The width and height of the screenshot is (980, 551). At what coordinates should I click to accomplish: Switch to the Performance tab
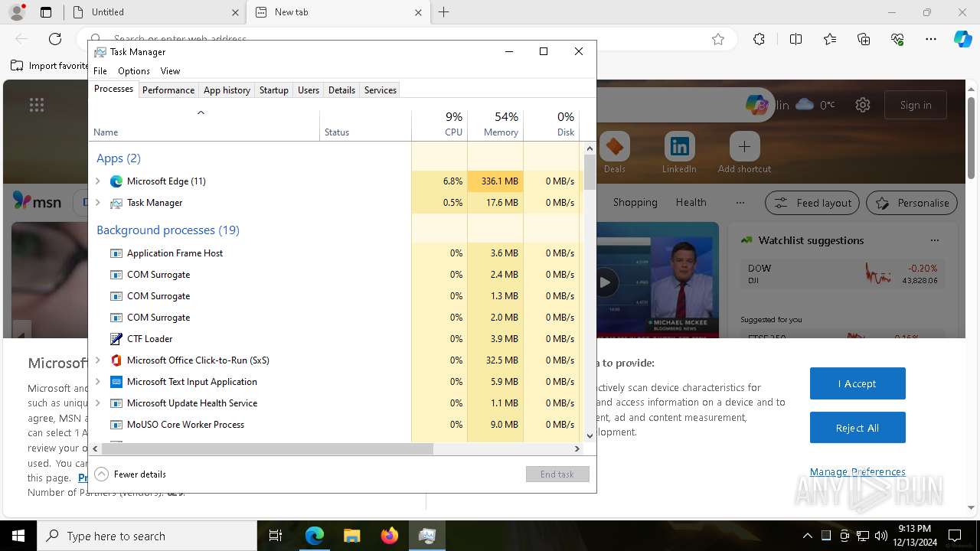pos(168,90)
